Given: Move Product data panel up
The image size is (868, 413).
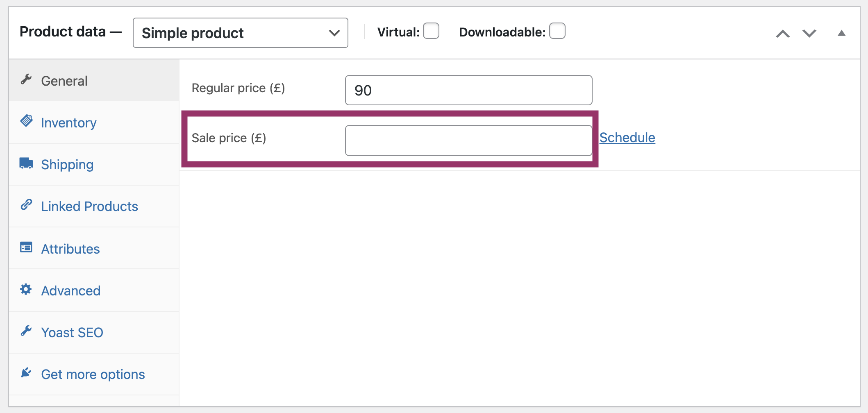Looking at the screenshot, I should tap(783, 34).
